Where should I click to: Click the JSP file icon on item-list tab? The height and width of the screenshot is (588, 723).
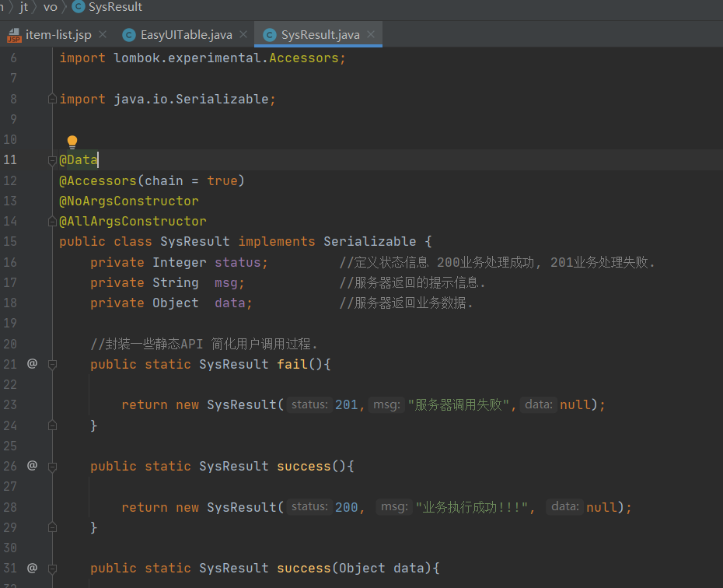coord(14,35)
